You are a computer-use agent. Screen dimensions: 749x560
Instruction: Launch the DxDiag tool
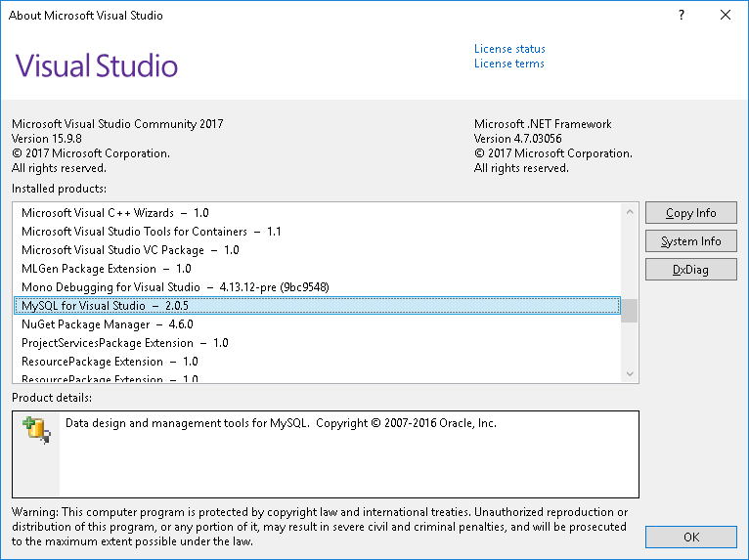click(x=690, y=270)
